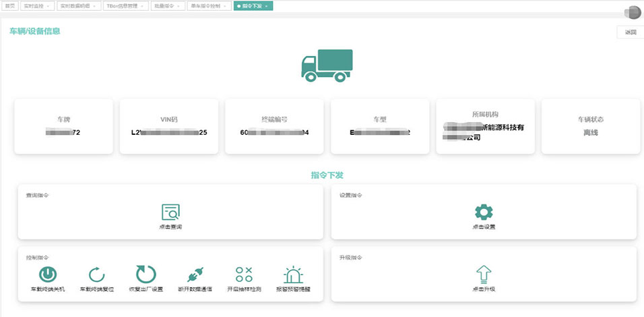The image size is (644, 317).
Task: Click the 指令下发 section title
Action: point(327,175)
